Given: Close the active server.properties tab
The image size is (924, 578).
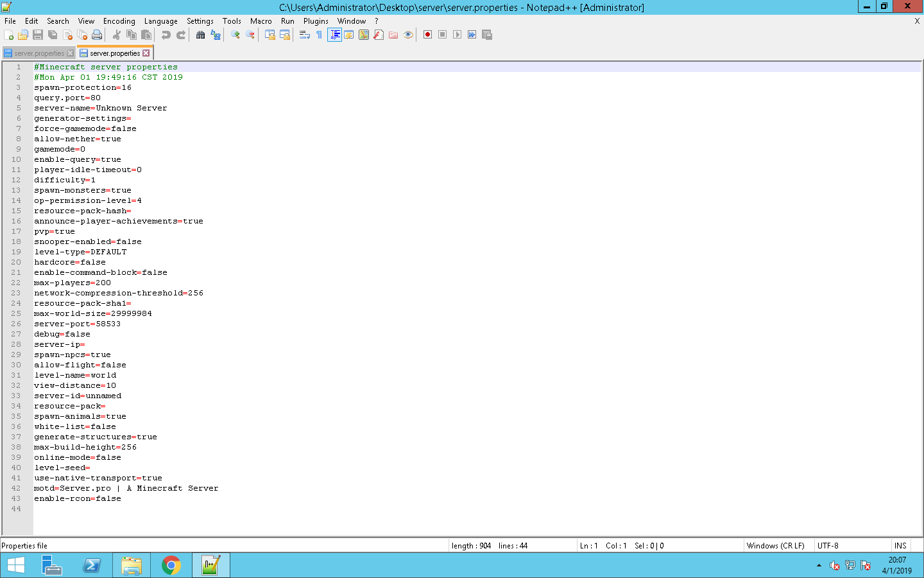Looking at the screenshot, I should (x=146, y=53).
